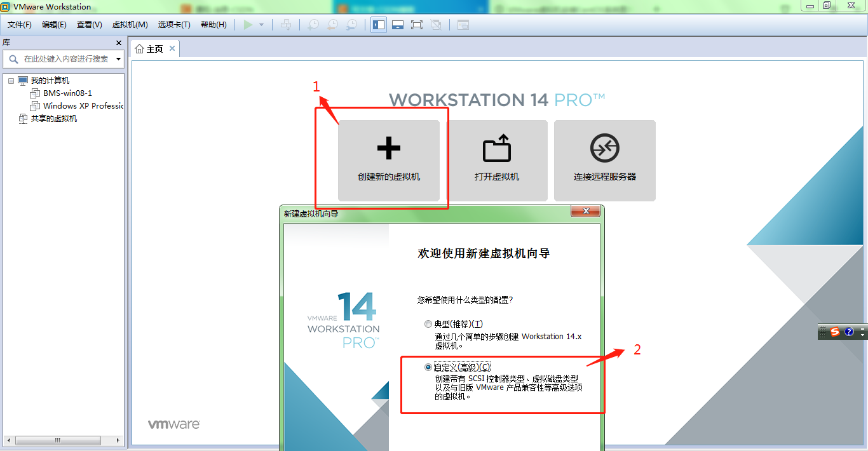Open the 虚拟机(M) menu
The height and width of the screenshot is (451, 868).
pyautogui.click(x=130, y=25)
